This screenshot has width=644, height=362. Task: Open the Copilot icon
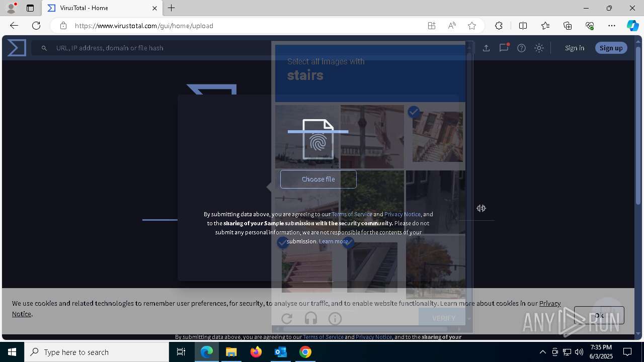[632, 26]
